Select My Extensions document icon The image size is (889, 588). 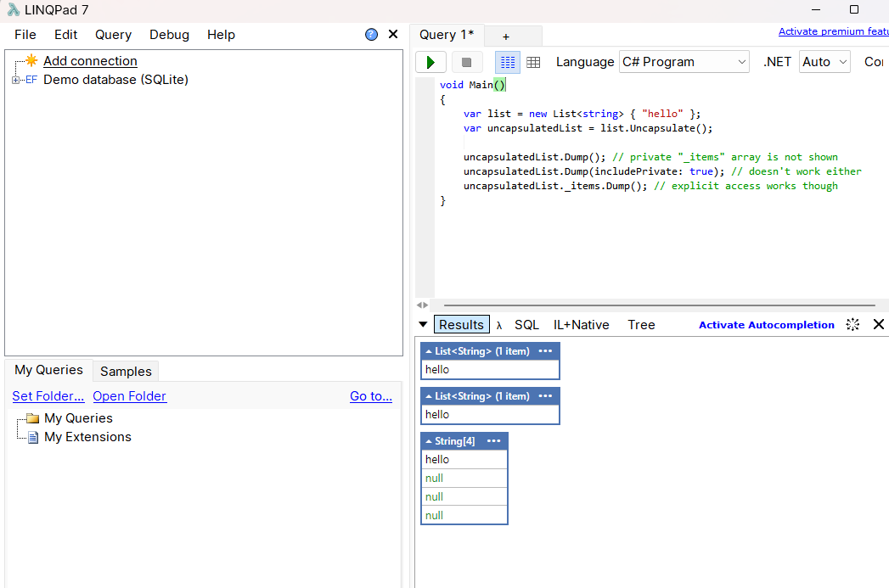click(x=33, y=437)
